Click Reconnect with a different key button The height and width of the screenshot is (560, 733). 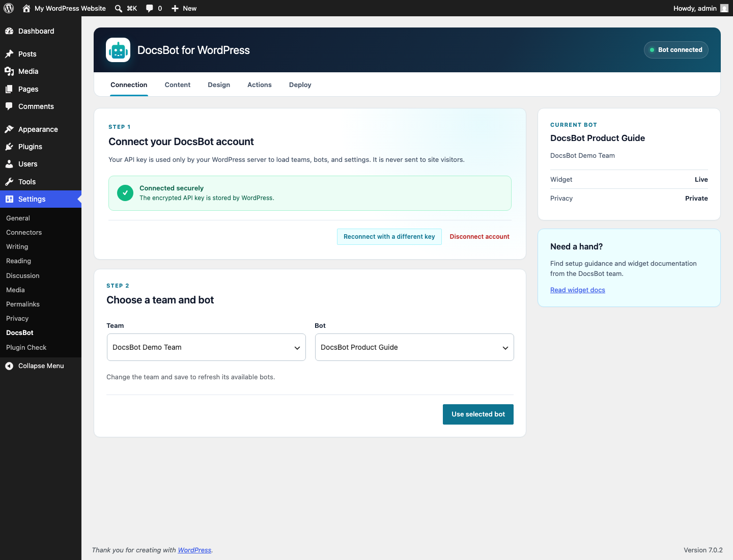389,237
